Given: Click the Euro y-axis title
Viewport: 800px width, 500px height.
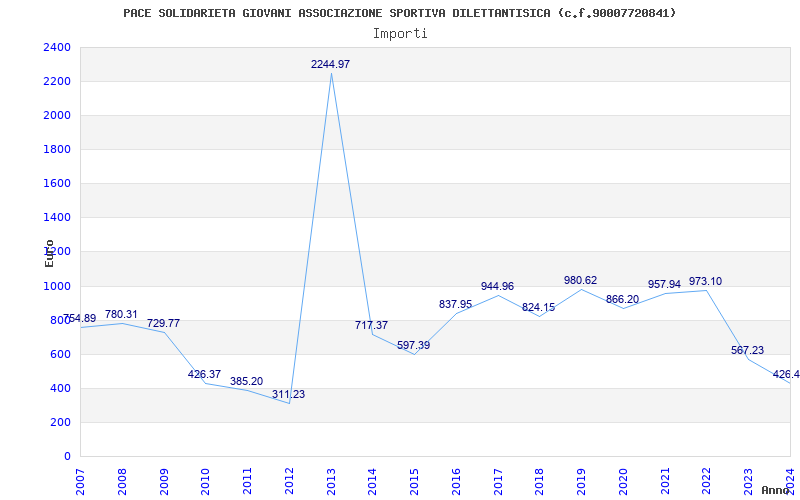Looking at the screenshot, I should 49,253.
